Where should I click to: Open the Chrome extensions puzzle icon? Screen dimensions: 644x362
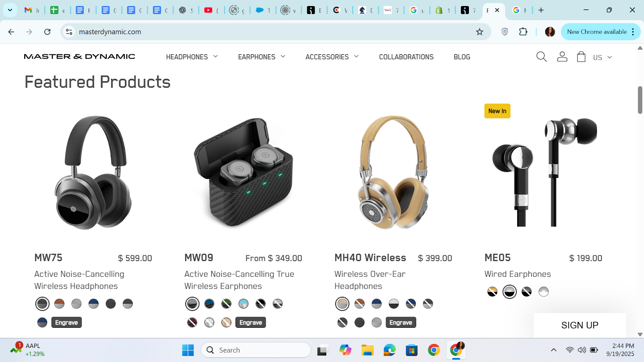tap(523, 32)
